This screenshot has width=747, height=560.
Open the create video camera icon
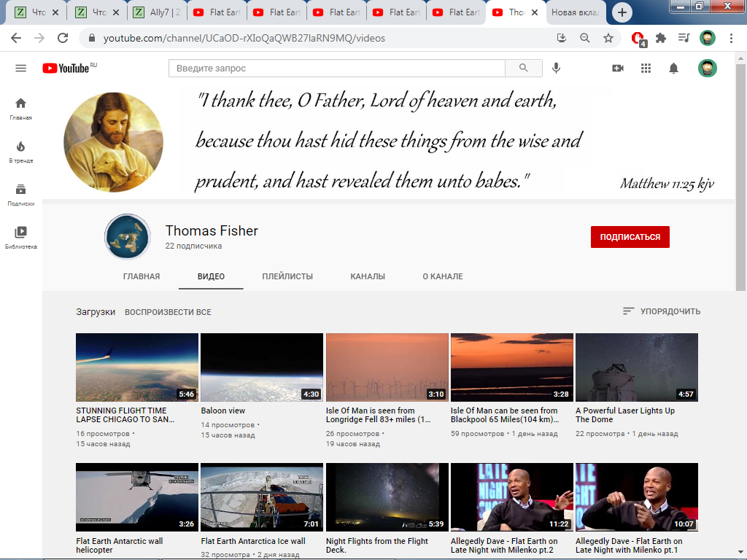(618, 68)
